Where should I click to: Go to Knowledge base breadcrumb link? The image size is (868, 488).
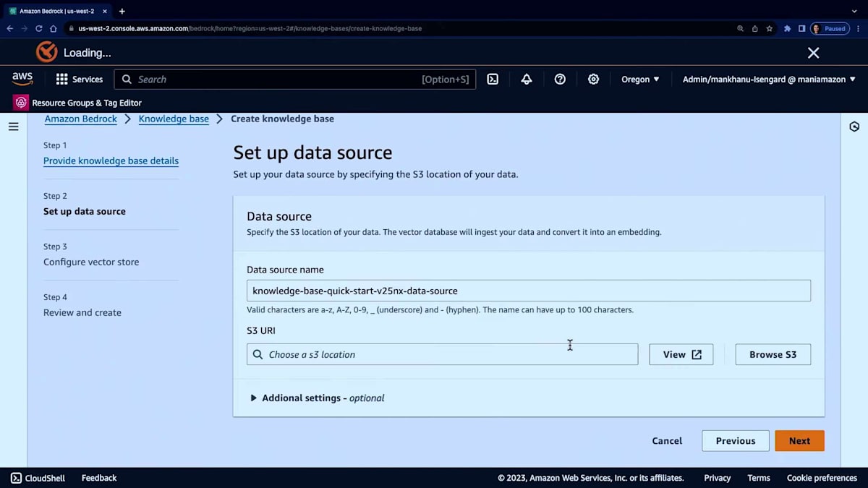point(174,119)
